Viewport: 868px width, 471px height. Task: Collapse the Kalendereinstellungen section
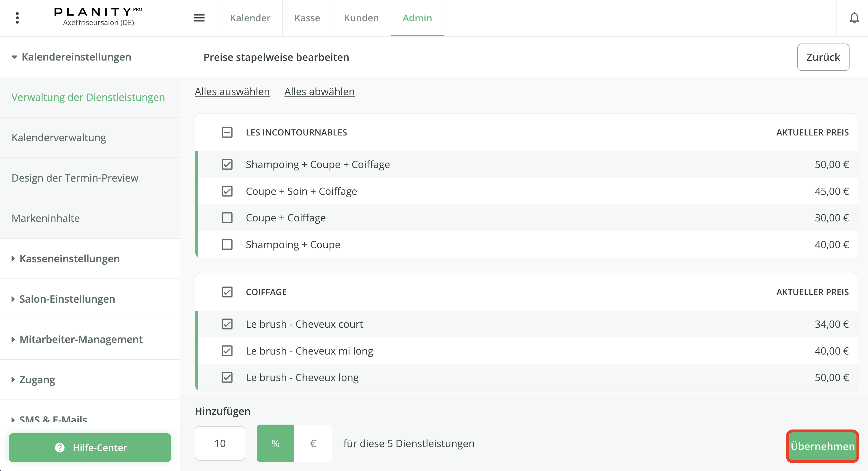[71, 57]
